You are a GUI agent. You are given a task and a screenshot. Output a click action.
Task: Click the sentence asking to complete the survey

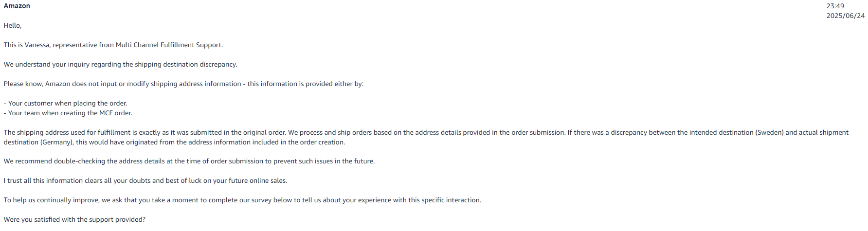coord(242,200)
